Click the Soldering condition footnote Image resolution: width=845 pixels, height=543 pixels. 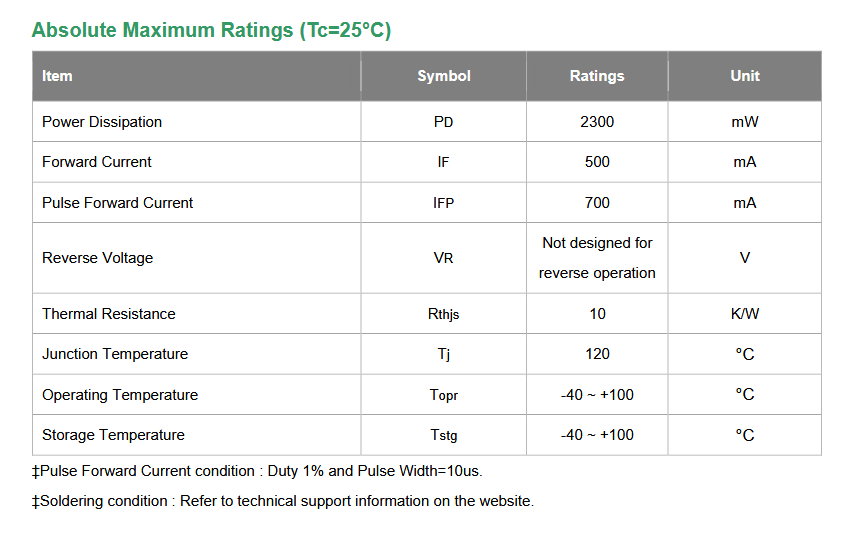[283, 501]
